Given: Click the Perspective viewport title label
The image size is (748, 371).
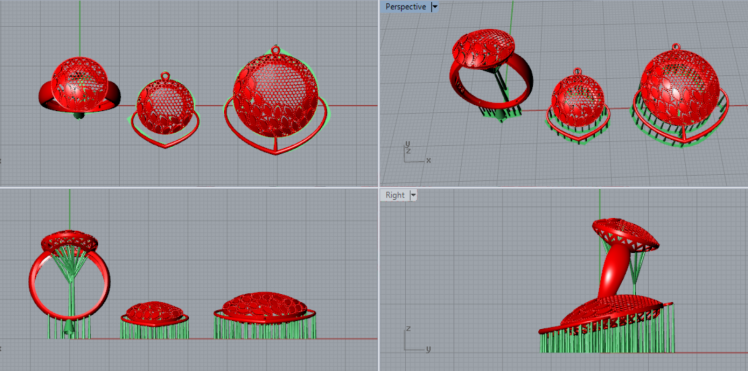Looking at the screenshot, I should click(405, 7).
